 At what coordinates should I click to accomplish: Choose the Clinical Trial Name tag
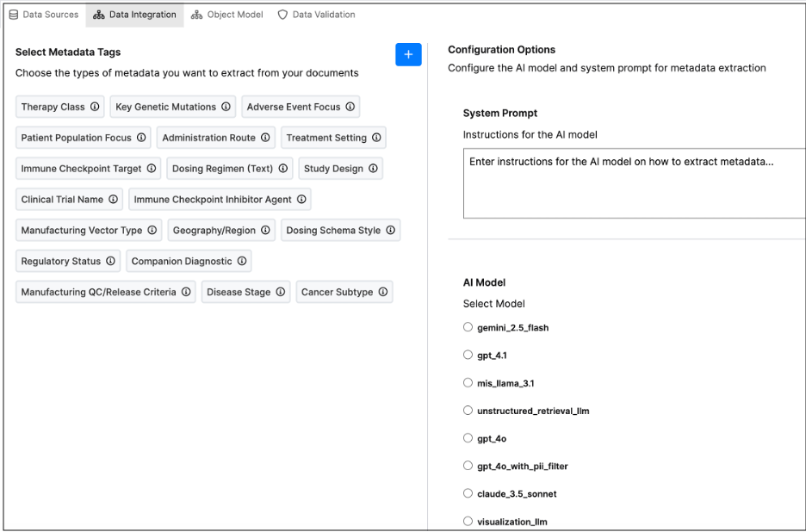pos(62,200)
